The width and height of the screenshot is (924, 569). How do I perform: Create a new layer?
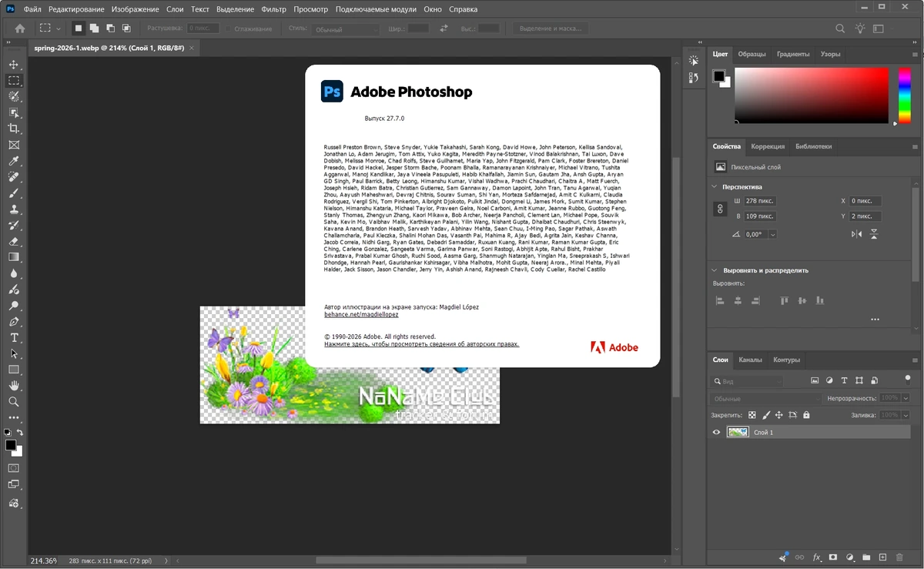[883, 557]
